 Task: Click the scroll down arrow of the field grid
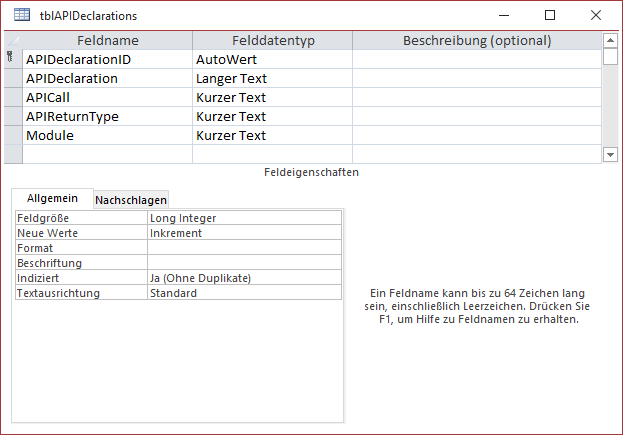610,154
